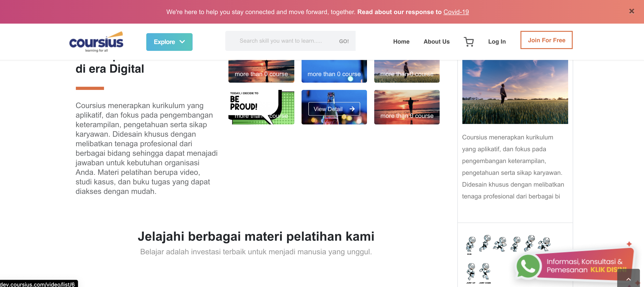Image resolution: width=644 pixels, height=287 pixels.
Task: Open the Home menu item
Action: pos(401,42)
